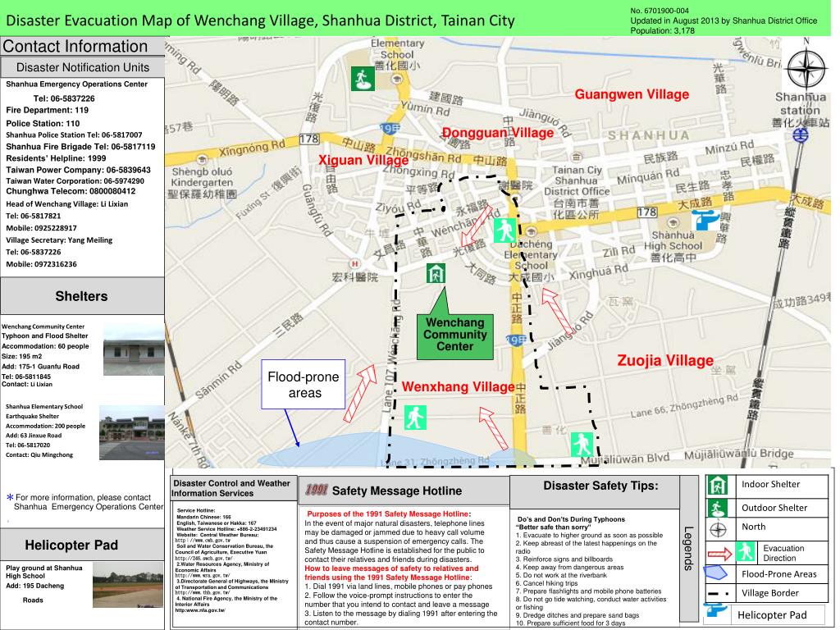Click the evacuation walking icon below the Wenxhang Village label
The image size is (840, 630).
pyautogui.click(x=415, y=418)
